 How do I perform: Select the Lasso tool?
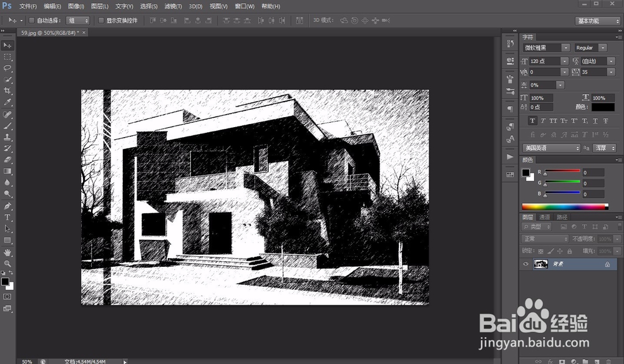point(7,68)
